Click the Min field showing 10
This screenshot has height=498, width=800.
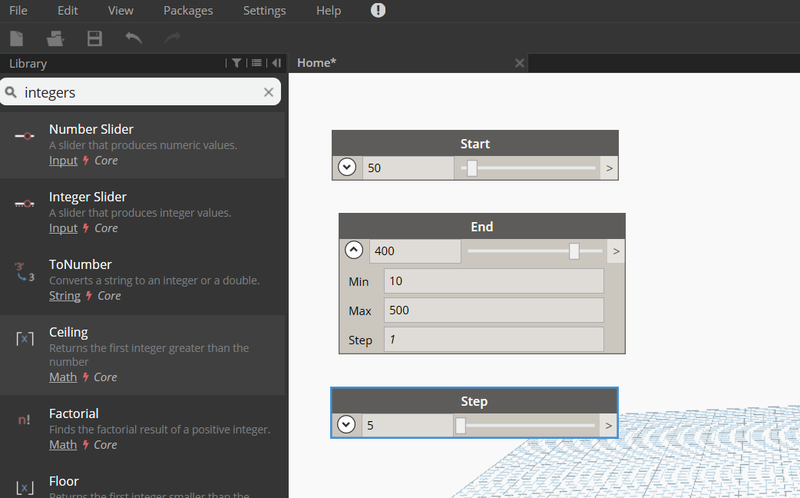pyautogui.click(x=494, y=281)
